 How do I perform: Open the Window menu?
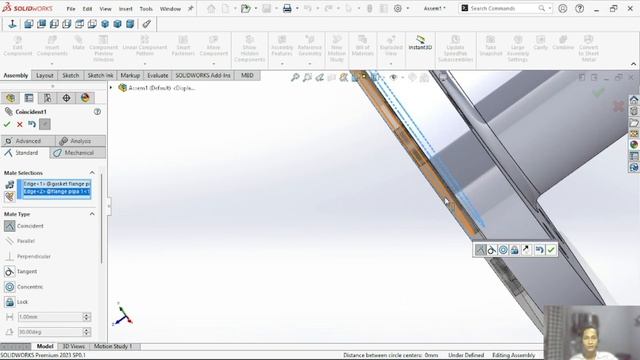(x=170, y=9)
